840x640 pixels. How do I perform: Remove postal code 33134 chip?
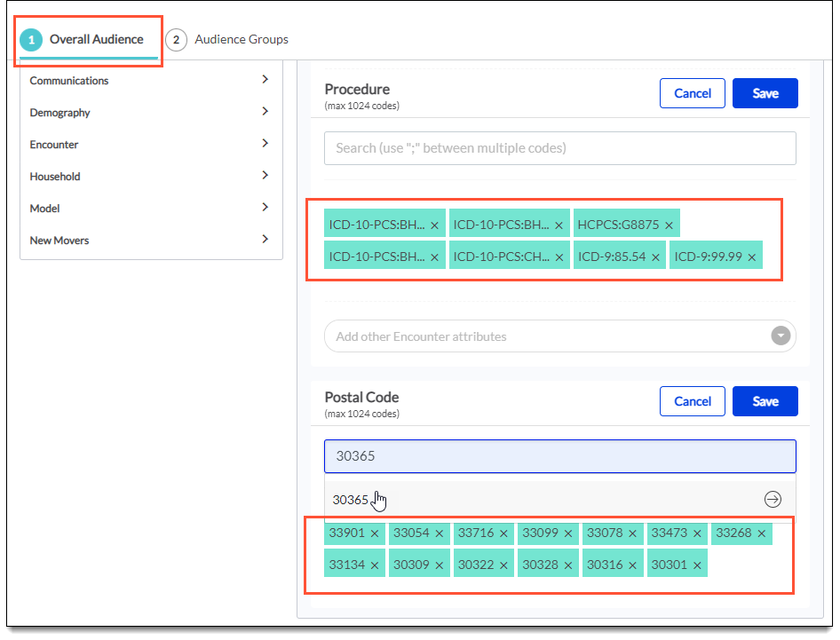375,565
